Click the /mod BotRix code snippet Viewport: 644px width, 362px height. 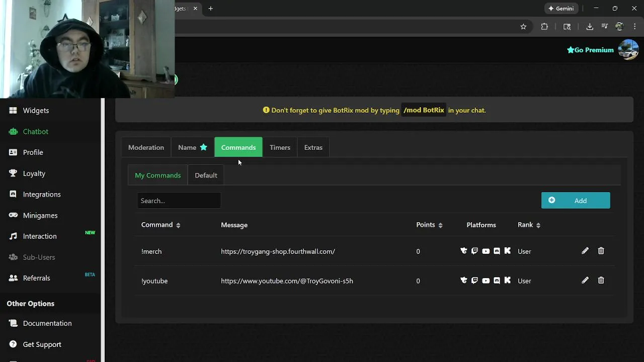coord(424,110)
